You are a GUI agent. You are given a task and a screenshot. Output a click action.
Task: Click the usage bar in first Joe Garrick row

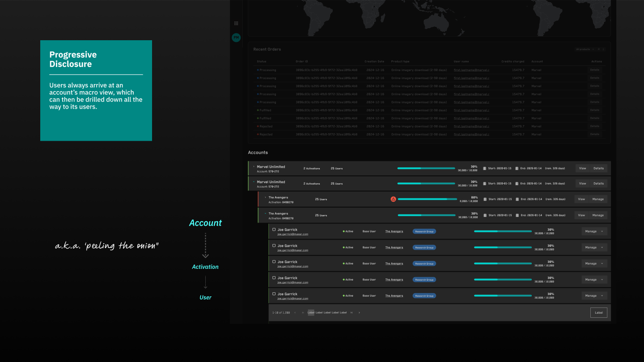click(503, 232)
